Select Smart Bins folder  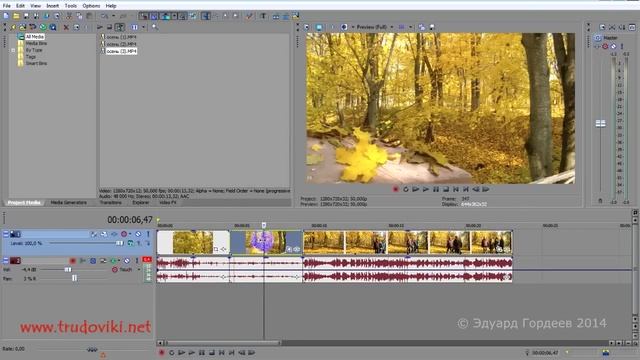pos(36,63)
